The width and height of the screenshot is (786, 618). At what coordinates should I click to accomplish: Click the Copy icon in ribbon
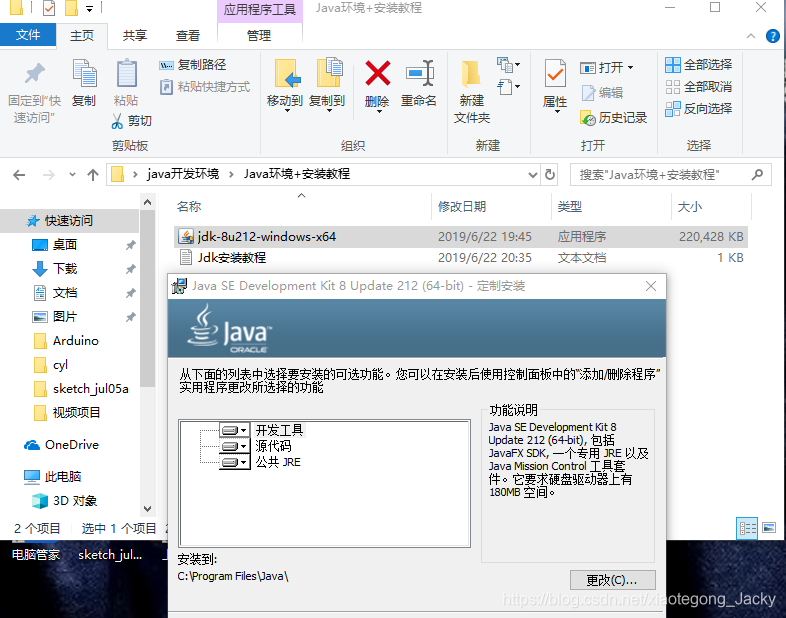tap(84, 74)
